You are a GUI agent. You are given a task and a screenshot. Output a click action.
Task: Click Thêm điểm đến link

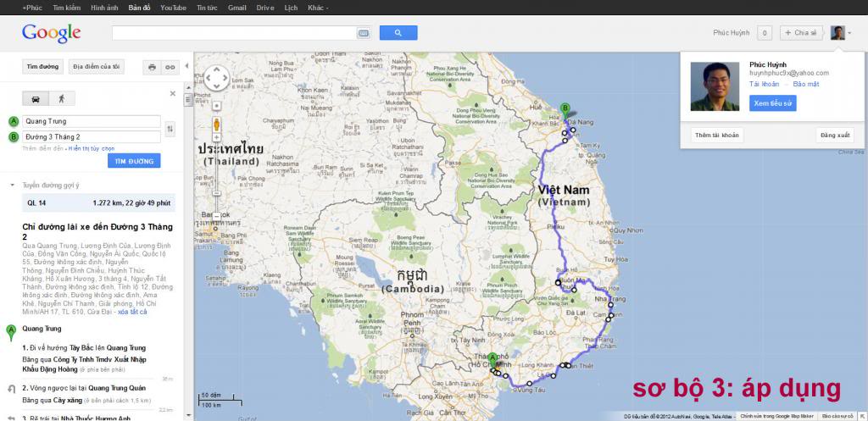(43, 149)
